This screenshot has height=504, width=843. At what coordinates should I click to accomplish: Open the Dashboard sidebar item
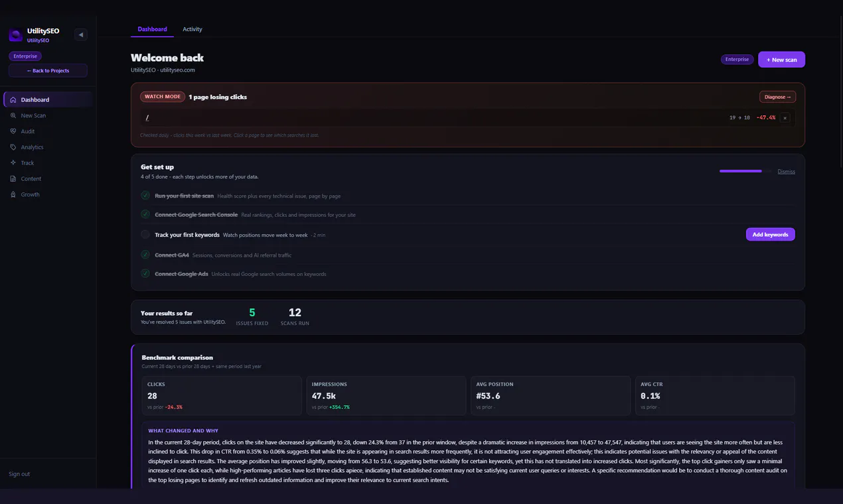point(48,99)
